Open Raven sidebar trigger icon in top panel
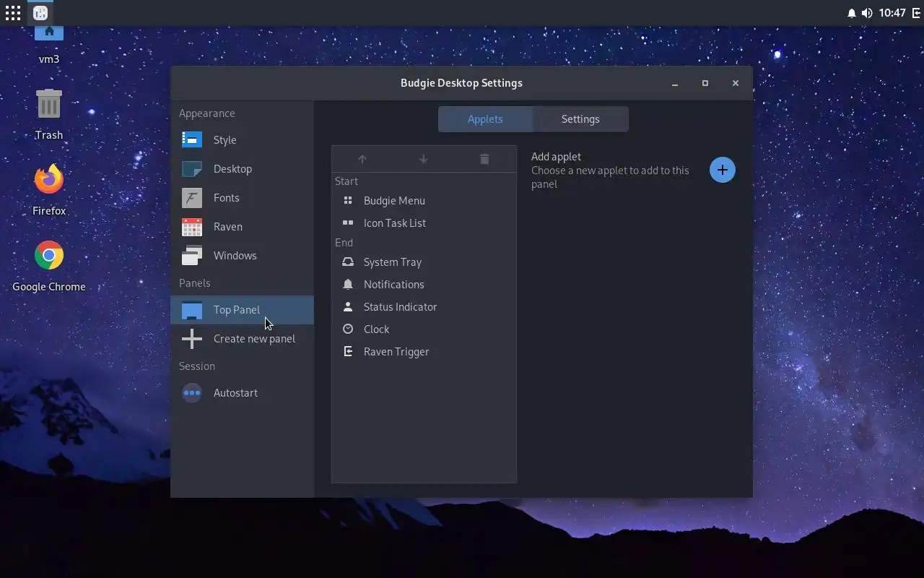Screen dimensions: 924x578 (x=916, y=13)
